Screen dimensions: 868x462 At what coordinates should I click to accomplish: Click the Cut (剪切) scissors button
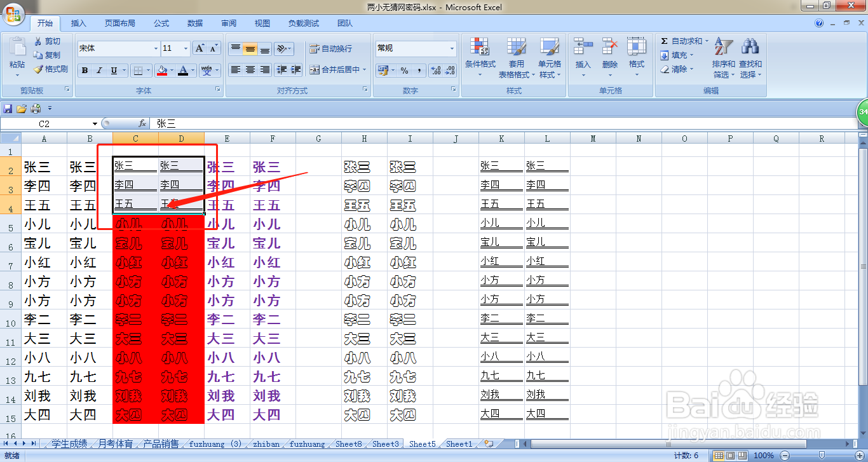(48, 41)
